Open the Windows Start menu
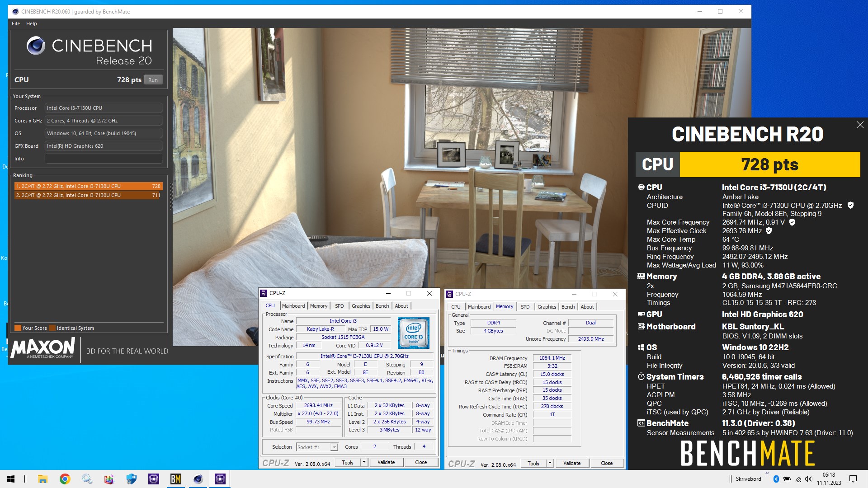The width and height of the screenshot is (868, 488). [11, 479]
